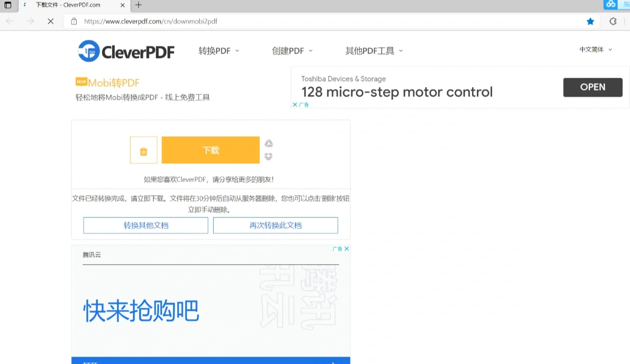Click the Mobi转PDF heading
The width and height of the screenshot is (630, 364).
[114, 83]
